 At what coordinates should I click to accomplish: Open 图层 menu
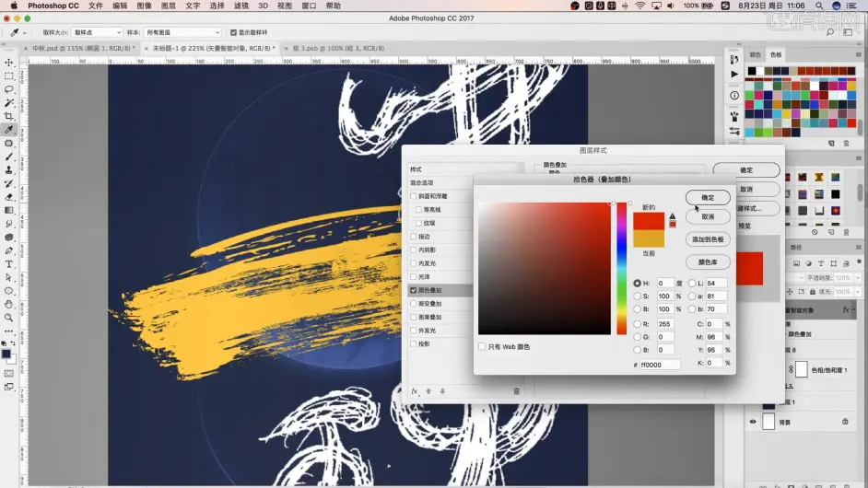click(x=169, y=6)
